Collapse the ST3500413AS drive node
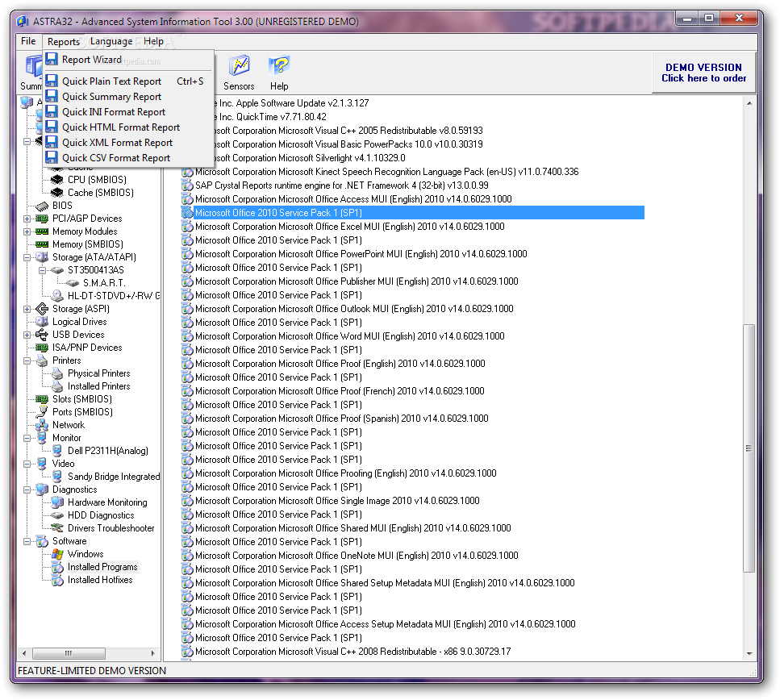The image size is (780, 700). (42, 270)
